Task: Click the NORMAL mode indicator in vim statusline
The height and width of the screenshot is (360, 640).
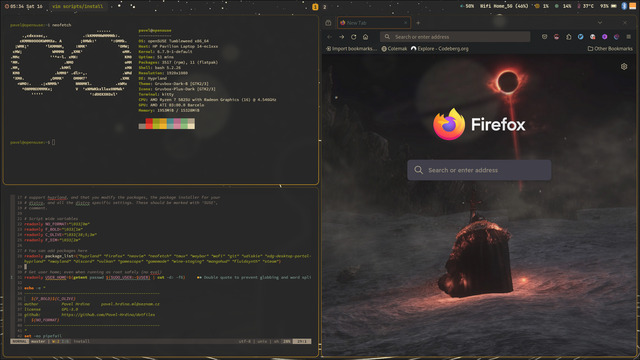Action: pos(20,341)
